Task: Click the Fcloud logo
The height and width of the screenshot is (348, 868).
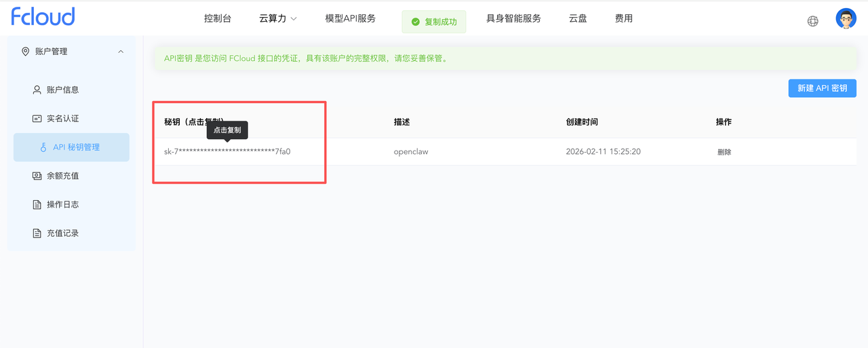Action: 43,17
